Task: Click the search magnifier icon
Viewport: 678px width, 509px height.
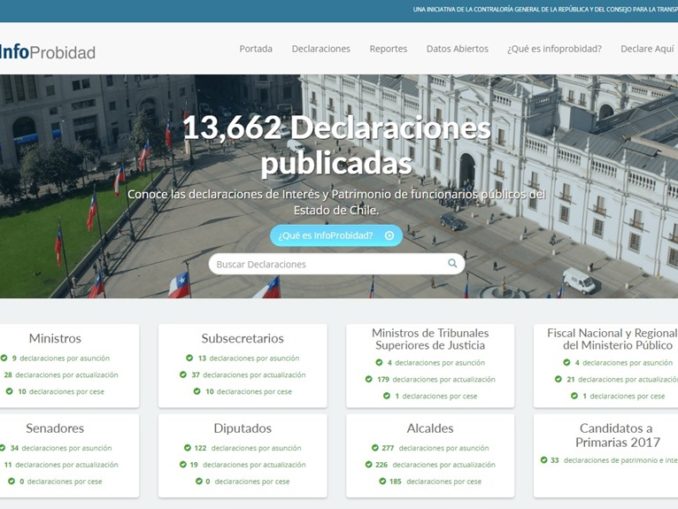Action: click(x=452, y=264)
